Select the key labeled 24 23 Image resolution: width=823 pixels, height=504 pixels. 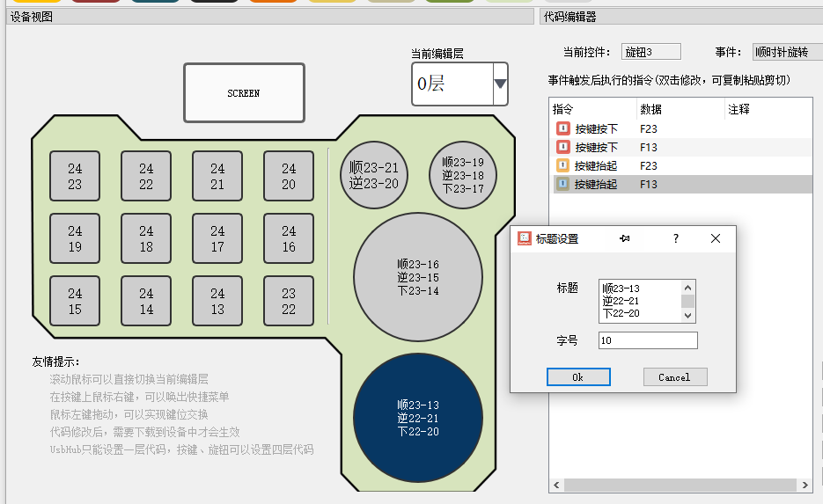[75, 176]
